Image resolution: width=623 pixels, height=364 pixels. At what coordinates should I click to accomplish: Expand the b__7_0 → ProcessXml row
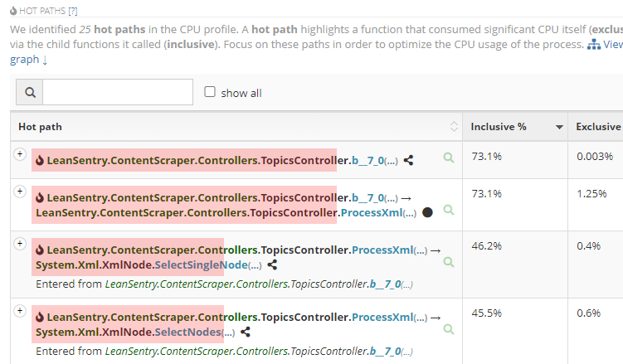click(x=20, y=192)
